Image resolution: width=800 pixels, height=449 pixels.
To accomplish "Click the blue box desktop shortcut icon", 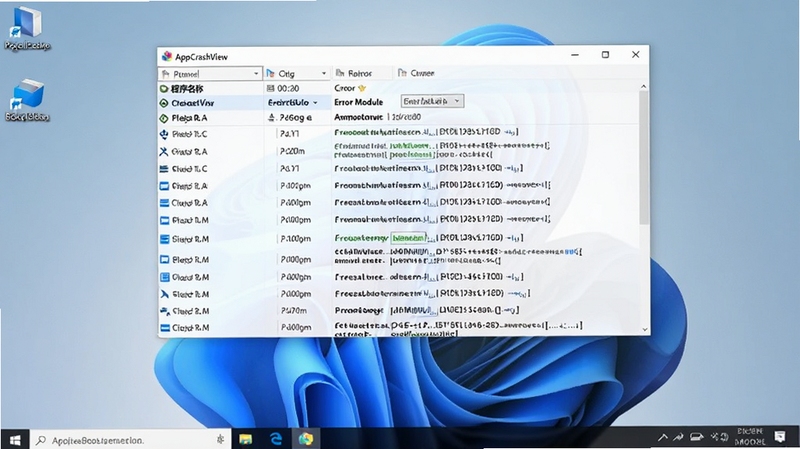I will (x=28, y=94).
